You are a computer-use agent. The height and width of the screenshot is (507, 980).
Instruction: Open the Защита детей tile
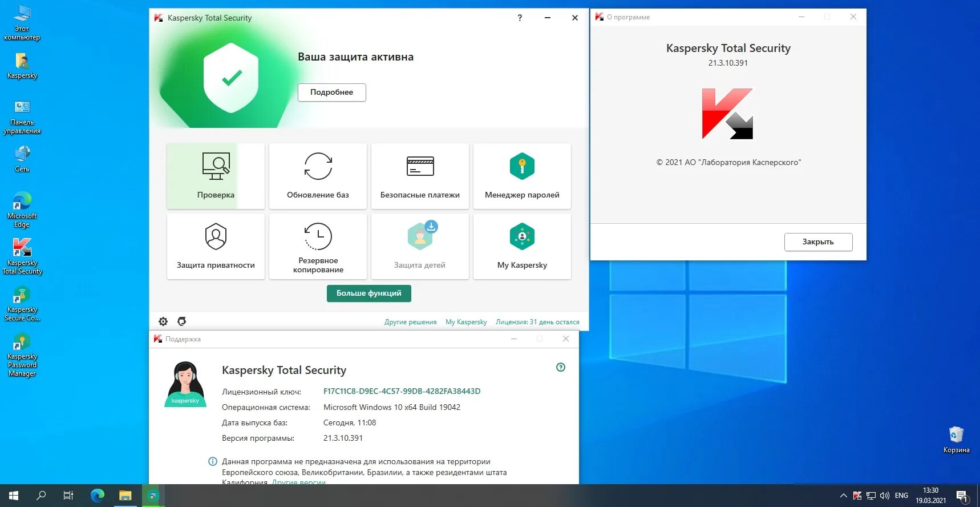click(420, 246)
